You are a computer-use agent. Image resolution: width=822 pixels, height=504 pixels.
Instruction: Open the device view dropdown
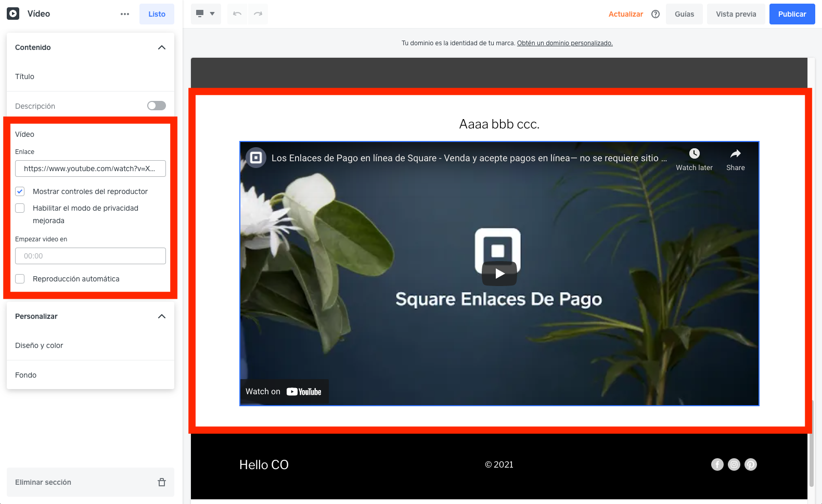206,14
